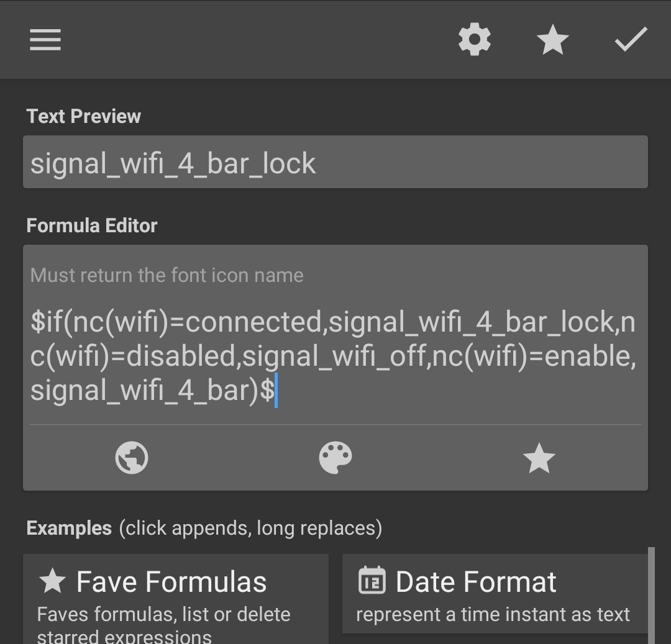Screen dimensions: 671x644
Task: Tap 'represent a time instant as text' description
Action: coord(493,614)
